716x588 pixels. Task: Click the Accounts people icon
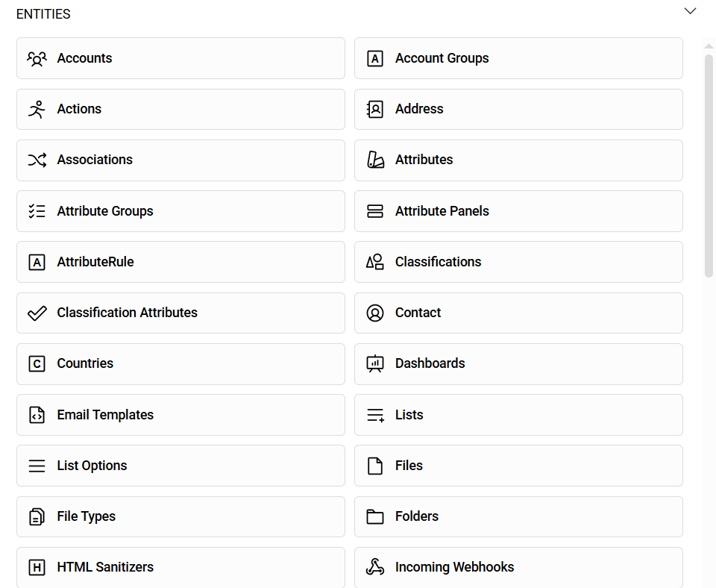[x=37, y=58]
